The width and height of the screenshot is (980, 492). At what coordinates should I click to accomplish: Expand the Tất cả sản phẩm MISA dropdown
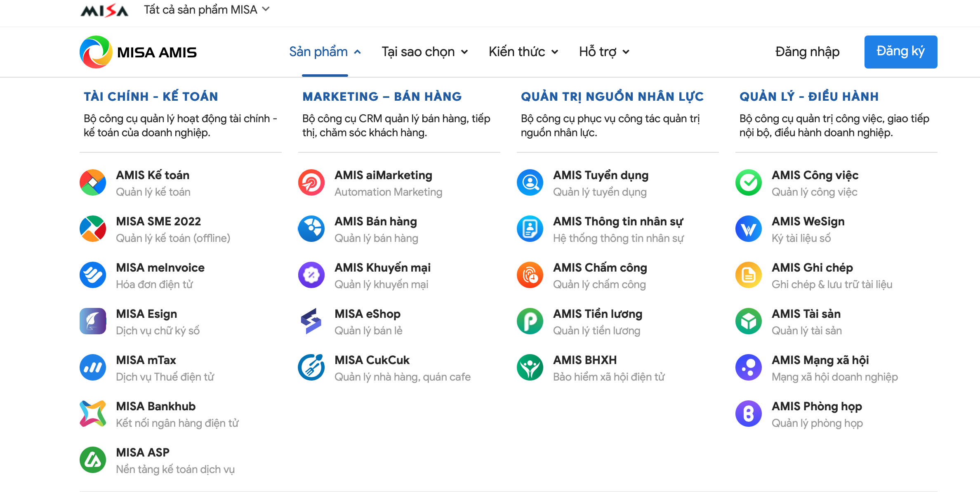pos(206,9)
